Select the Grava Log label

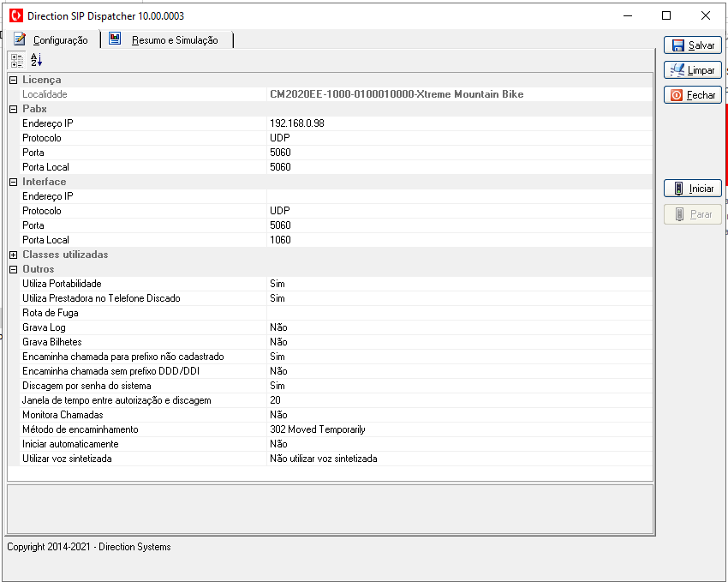(x=44, y=327)
